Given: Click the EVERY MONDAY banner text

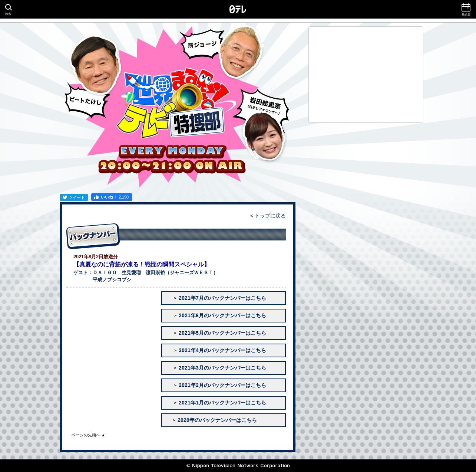Looking at the screenshot, I should pyautogui.click(x=172, y=151).
